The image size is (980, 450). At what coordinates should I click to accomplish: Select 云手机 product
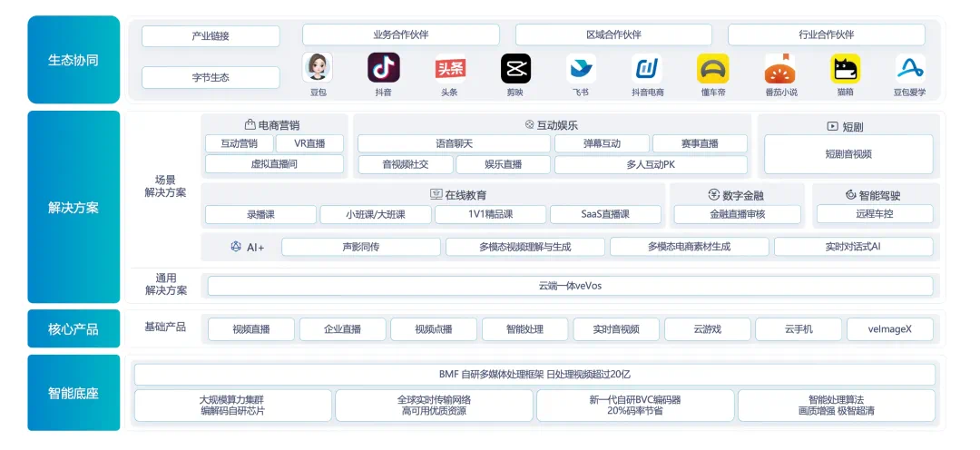[x=799, y=328]
